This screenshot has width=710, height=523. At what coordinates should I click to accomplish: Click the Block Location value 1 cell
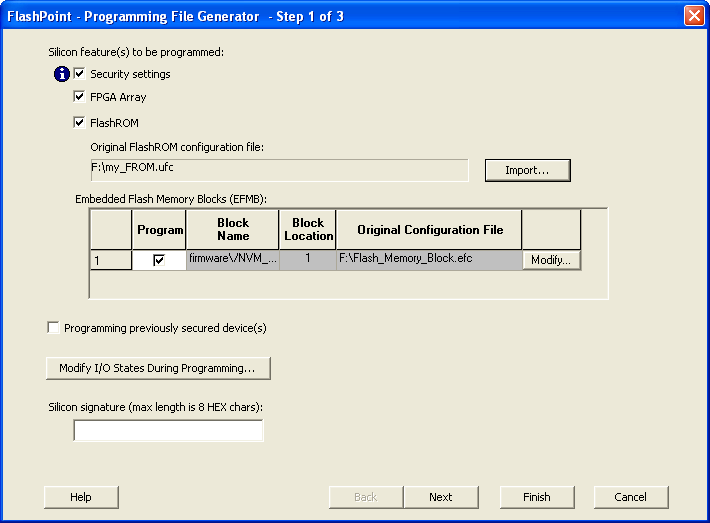click(x=308, y=260)
